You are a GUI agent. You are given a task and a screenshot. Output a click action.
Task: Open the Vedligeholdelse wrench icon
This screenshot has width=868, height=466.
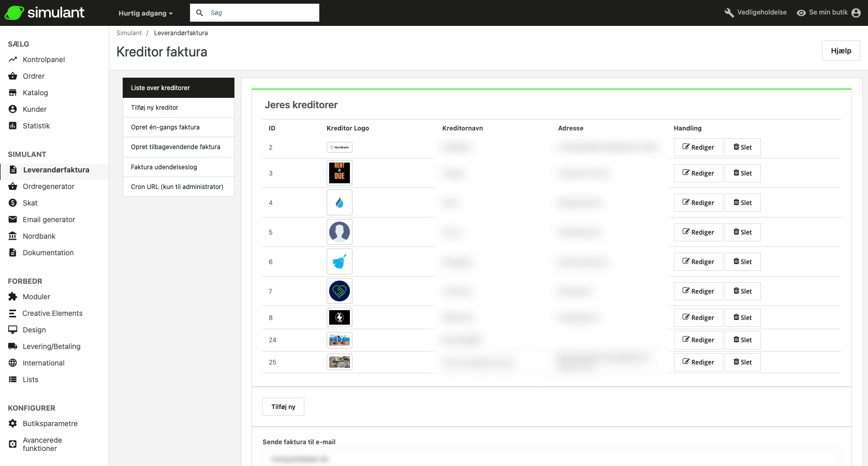click(x=729, y=13)
